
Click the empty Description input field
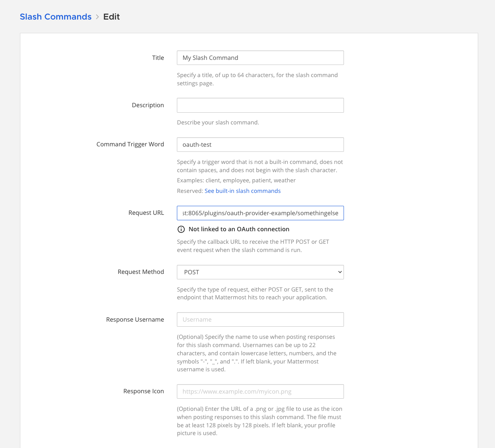pos(260,105)
